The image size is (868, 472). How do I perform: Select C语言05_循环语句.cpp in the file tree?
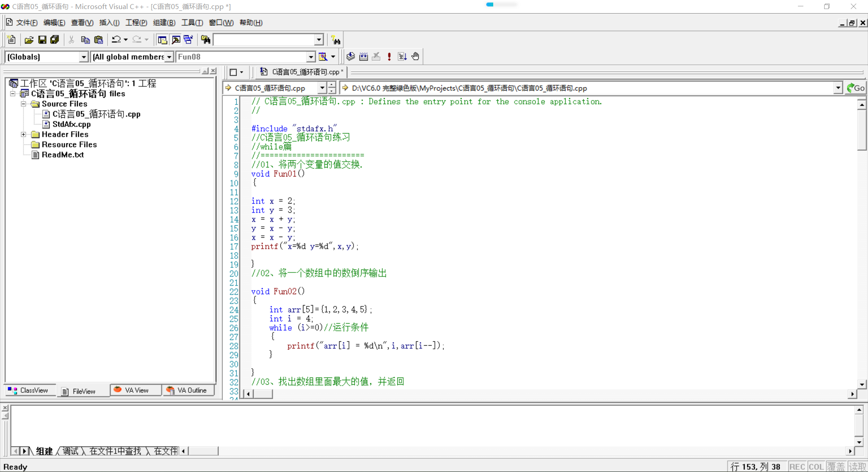click(x=96, y=114)
